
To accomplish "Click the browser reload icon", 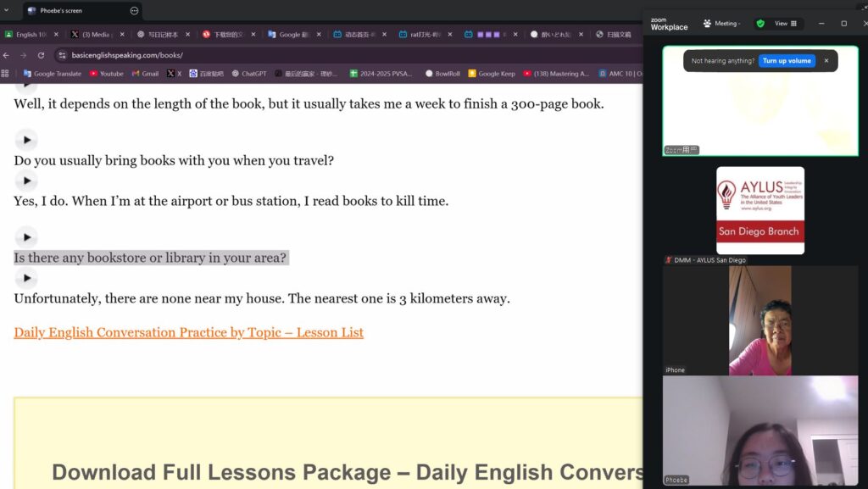I will tap(41, 55).
